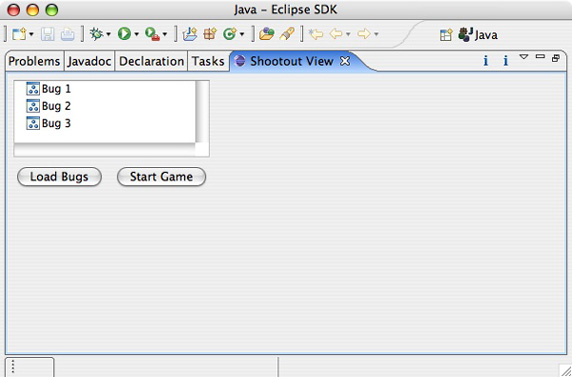Switch to the Problems tab
572x377 pixels.
tap(34, 61)
